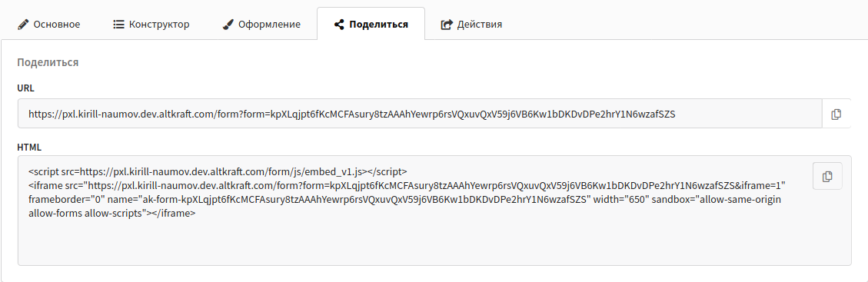Click inside the HTML embed code textarea
This screenshot has width=868, height=282.
click(434, 210)
